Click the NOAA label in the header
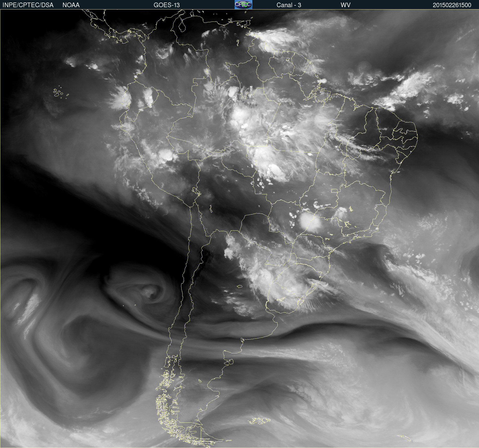 click(71, 5)
